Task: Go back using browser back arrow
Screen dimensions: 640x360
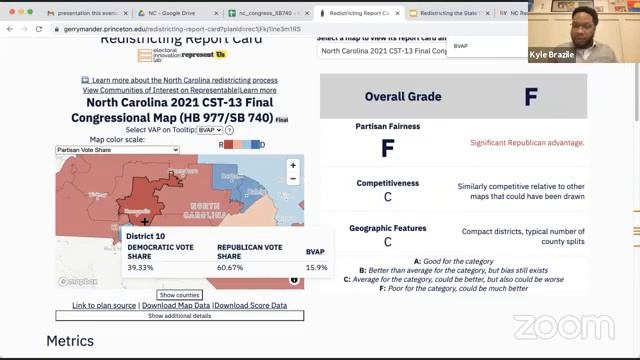Action: [x=10, y=29]
